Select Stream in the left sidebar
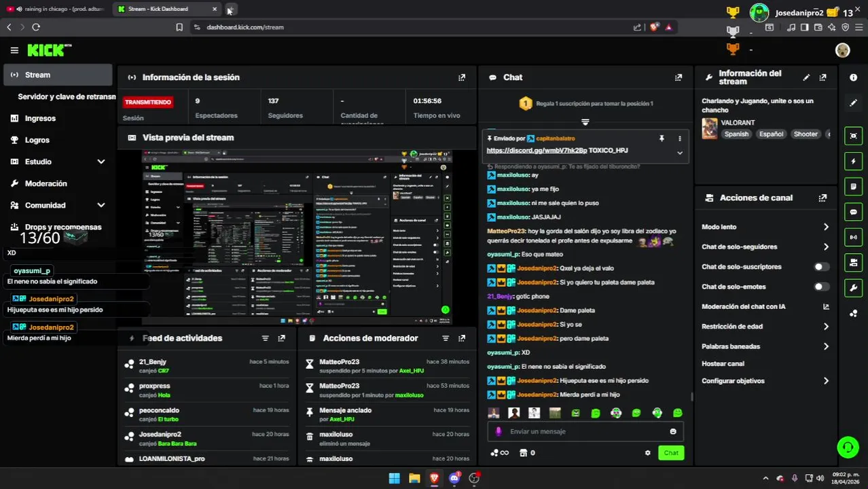This screenshot has width=868, height=489. click(x=58, y=75)
